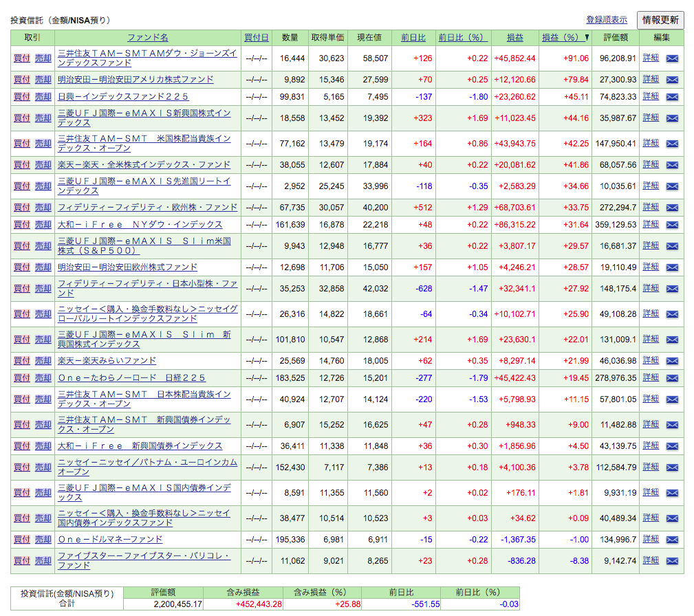Click 買付 for Oneたわらノーロード日経225
The height and width of the screenshot is (616, 694).
(x=22, y=378)
